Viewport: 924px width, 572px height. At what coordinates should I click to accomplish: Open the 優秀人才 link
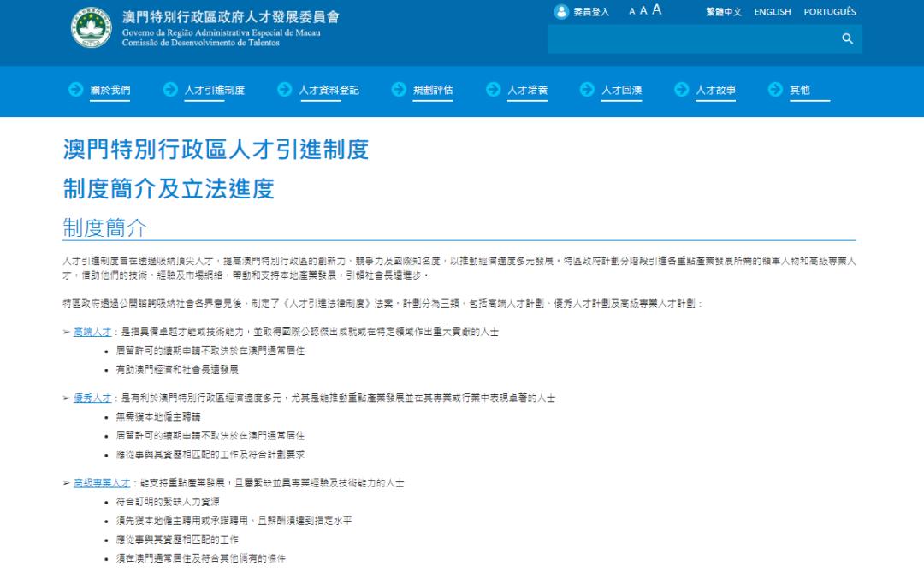pyautogui.click(x=92, y=398)
